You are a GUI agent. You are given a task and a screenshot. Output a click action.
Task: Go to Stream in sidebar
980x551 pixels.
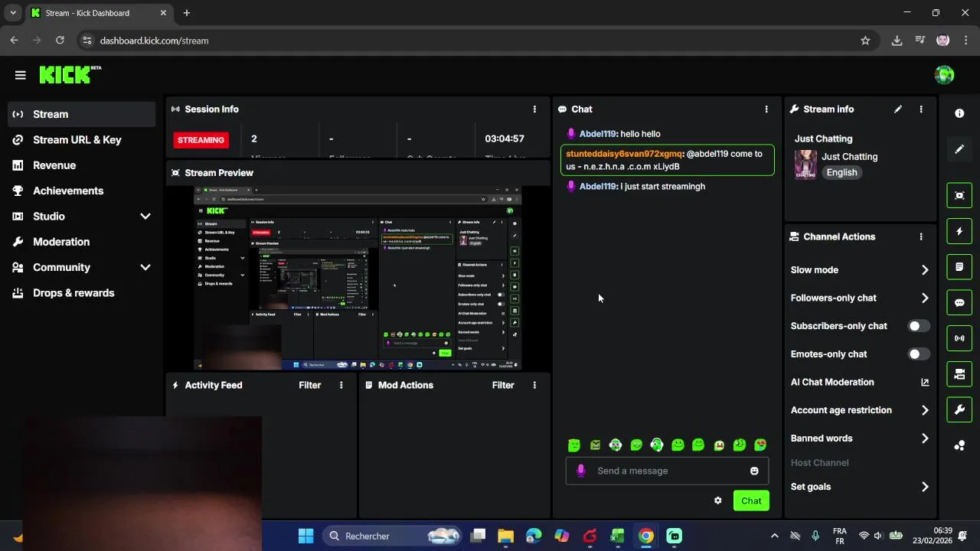(82, 114)
